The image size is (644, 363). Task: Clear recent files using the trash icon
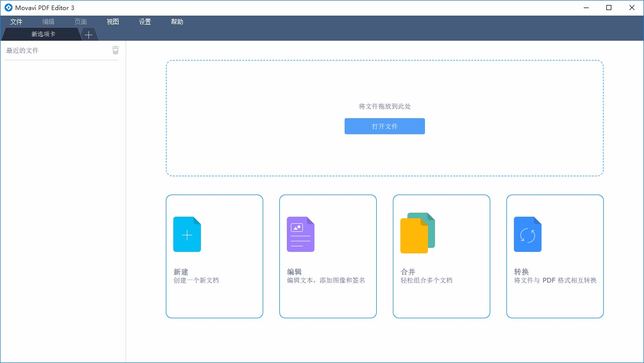point(116,50)
